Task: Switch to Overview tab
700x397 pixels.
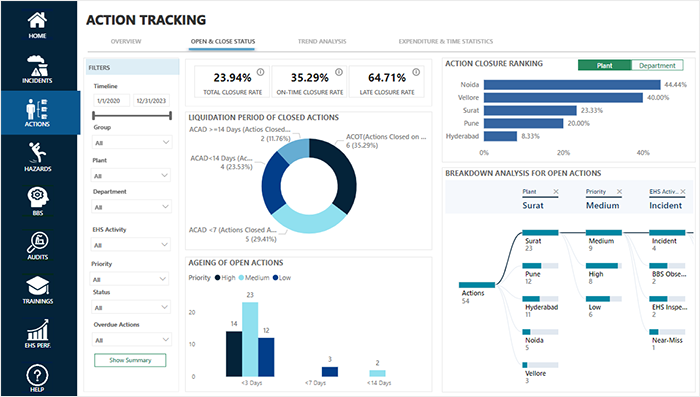Action: (x=126, y=42)
